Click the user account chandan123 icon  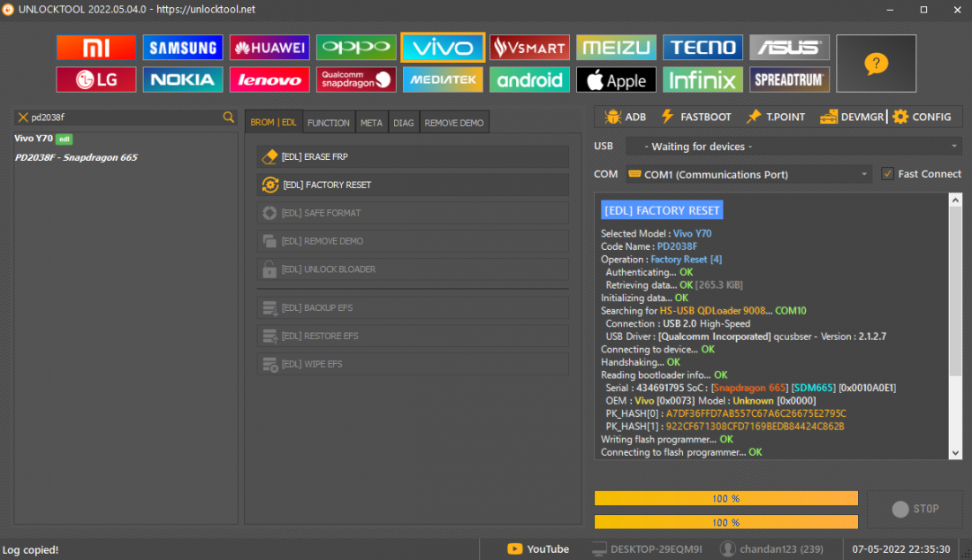coord(728,549)
